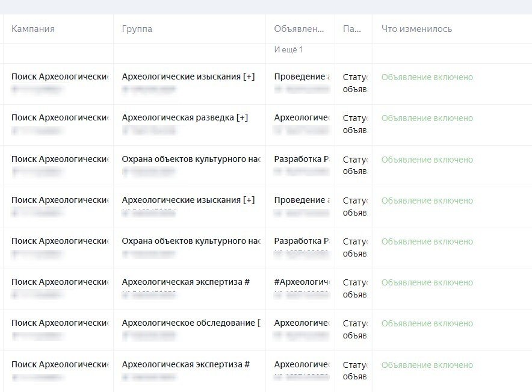Open the ad in the Археологическая разведка row
The width and height of the screenshot is (532, 392).
pos(302,118)
